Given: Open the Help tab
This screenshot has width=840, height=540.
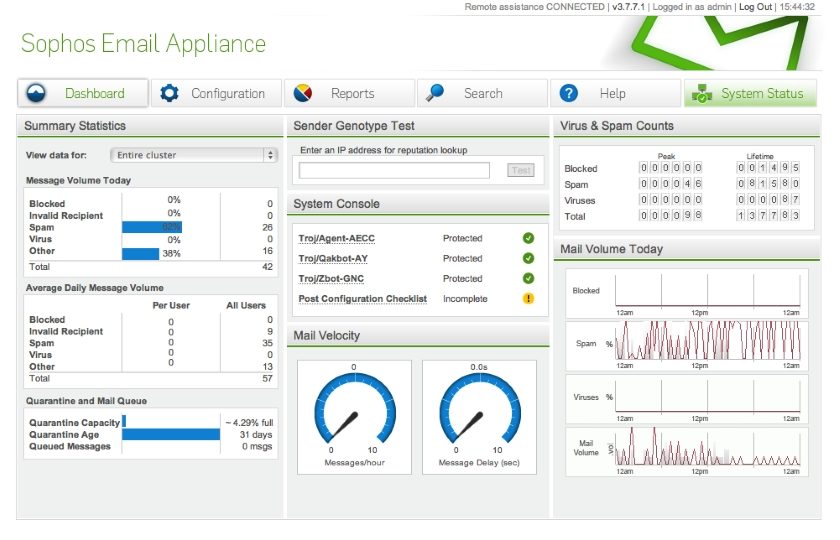Looking at the screenshot, I should pyautogui.click(x=616, y=93).
